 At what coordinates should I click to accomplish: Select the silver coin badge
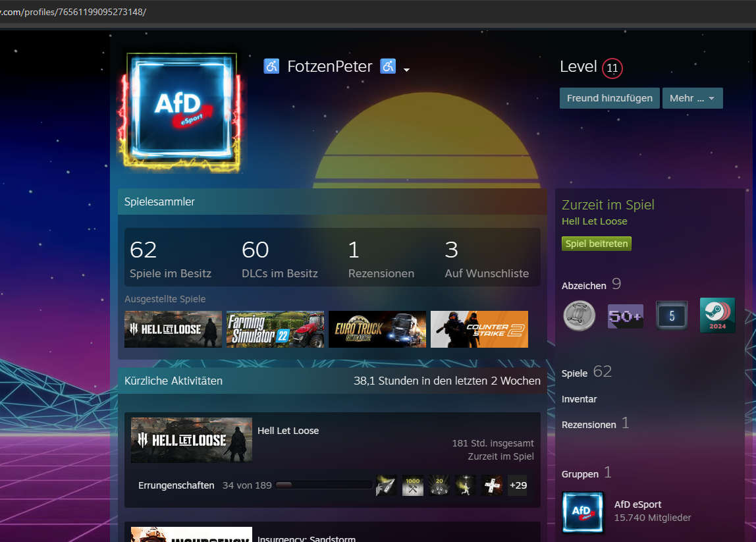(x=579, y=315)
